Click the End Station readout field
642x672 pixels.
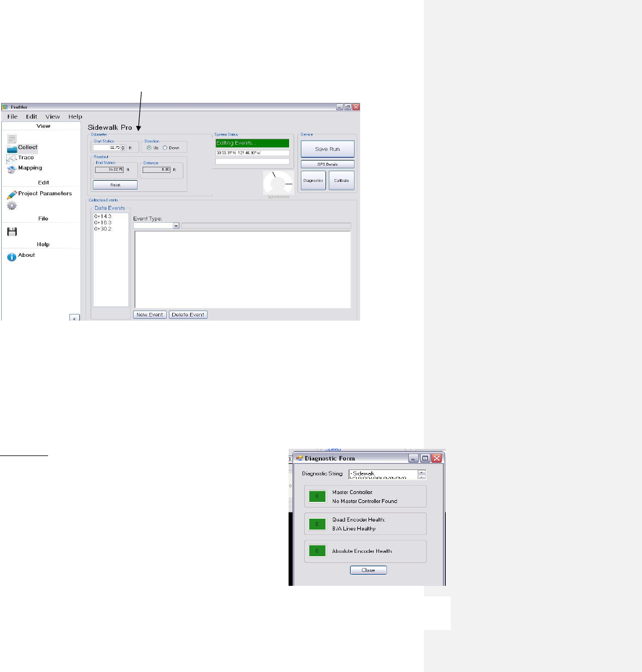tap(109, 170)
